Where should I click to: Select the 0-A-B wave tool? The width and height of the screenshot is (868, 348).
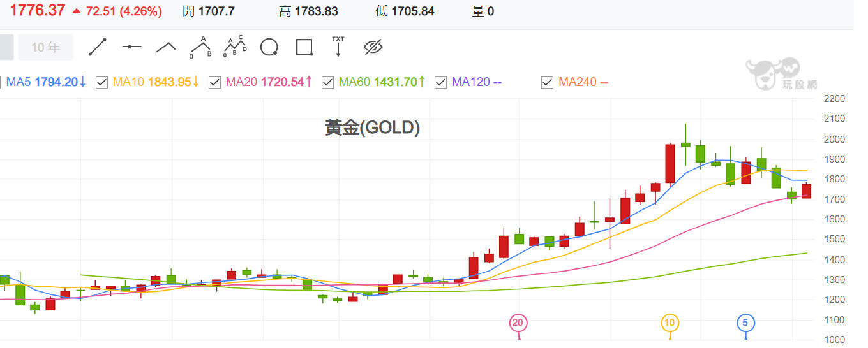(200, 48)
